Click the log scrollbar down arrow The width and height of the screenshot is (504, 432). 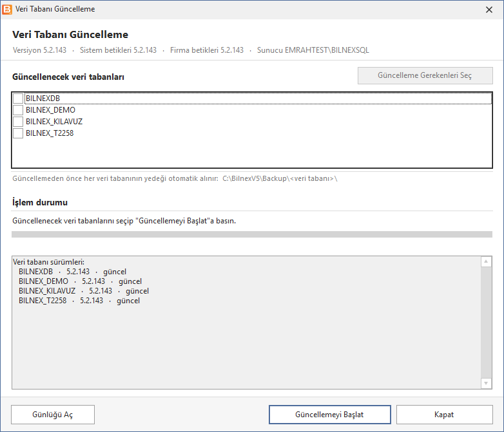point(486,383)
